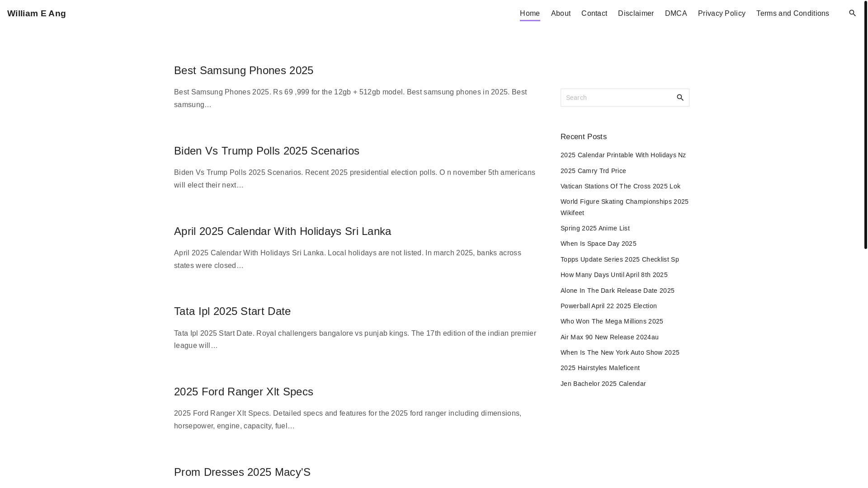Open the DMCA menu item
This screenshot has width=868, height=488.
[676, 14]
